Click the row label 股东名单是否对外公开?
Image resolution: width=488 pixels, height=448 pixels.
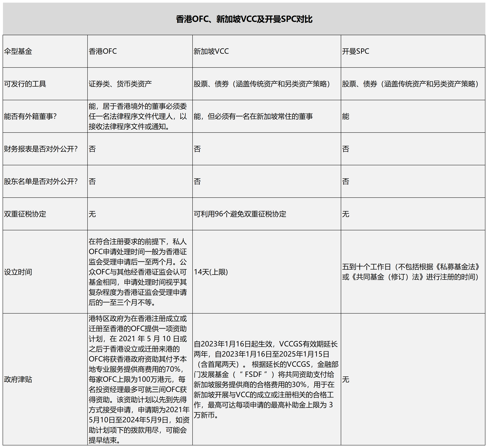click(x=45, y=181)
